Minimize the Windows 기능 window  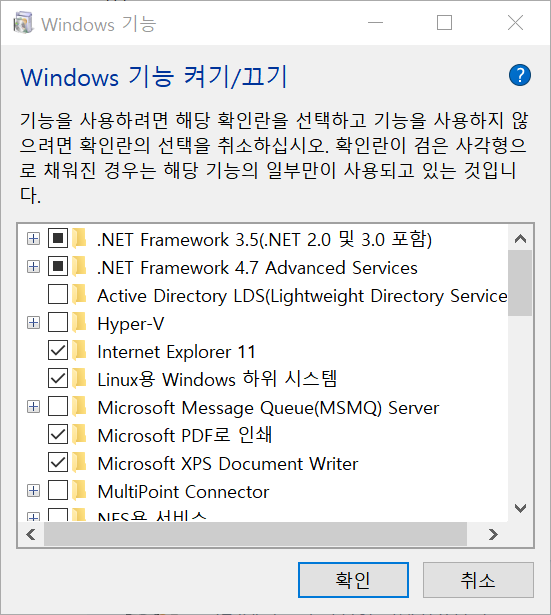click(375, 23)
